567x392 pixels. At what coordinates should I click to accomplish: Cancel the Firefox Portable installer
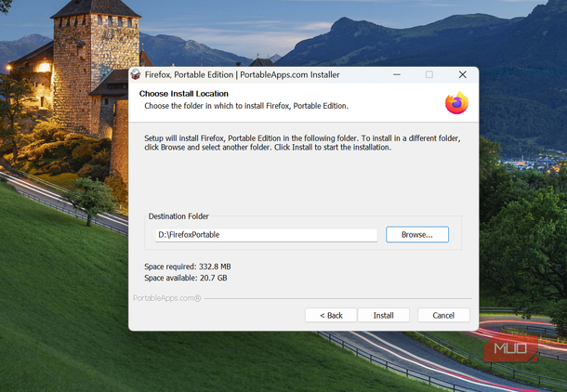[443, 315]
